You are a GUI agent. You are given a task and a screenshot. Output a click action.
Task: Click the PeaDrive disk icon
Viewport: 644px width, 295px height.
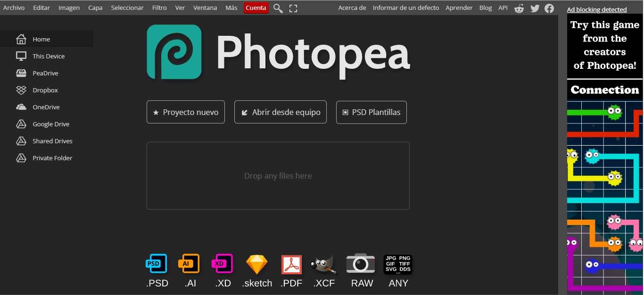click(21, 73)
